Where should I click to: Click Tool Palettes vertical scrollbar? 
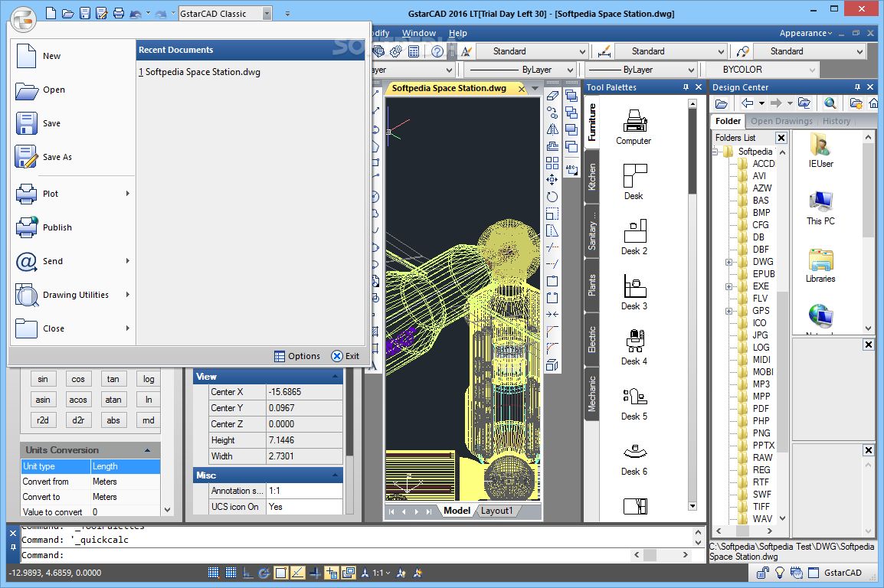692,305
